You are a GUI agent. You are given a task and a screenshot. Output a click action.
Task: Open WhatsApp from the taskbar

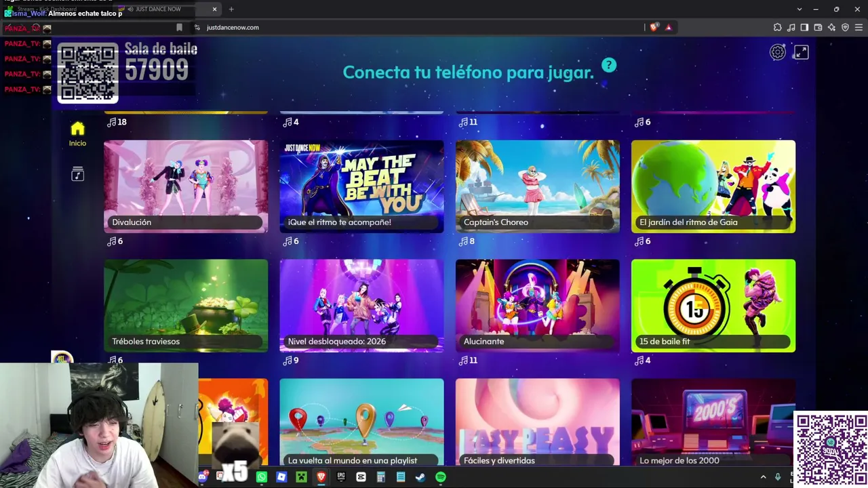coord(262,477)
